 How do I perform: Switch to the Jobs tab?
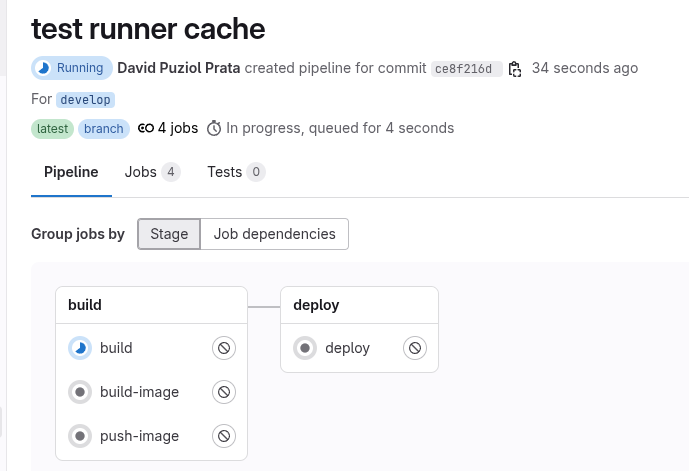[152, 172]
